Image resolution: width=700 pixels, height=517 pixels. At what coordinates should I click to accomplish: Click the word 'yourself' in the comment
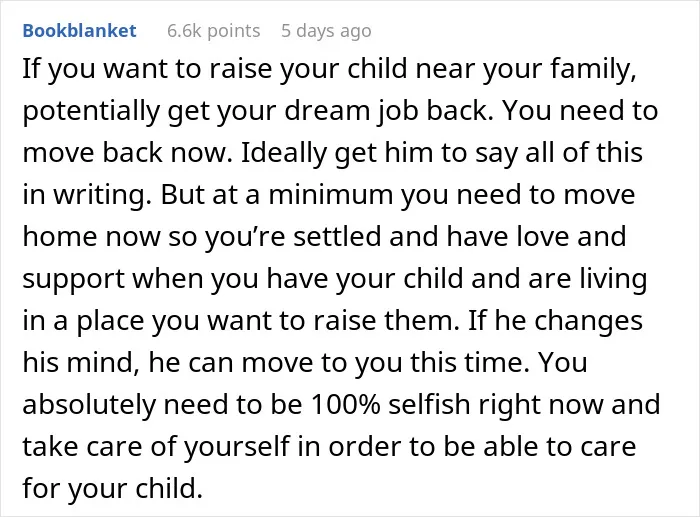tap(237, 446)
